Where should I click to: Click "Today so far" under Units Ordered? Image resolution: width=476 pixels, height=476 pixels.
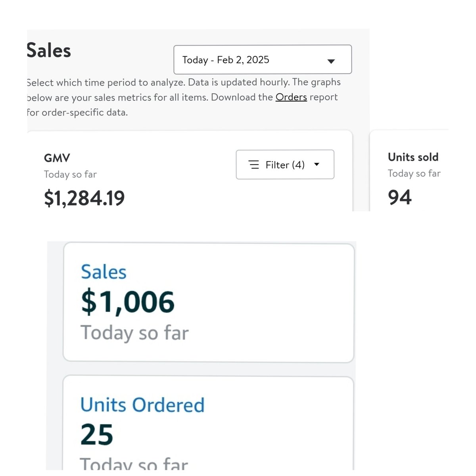pyautogui.click(x=134, y=464)
